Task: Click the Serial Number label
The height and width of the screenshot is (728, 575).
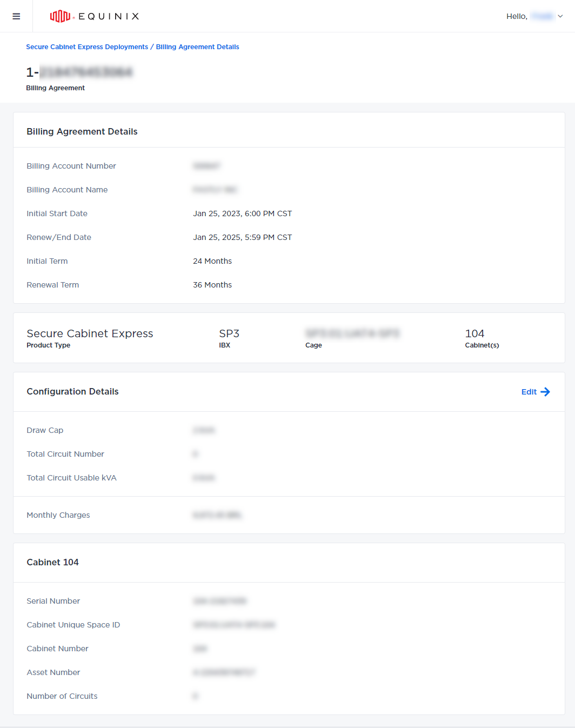Action: click(53, 601)
